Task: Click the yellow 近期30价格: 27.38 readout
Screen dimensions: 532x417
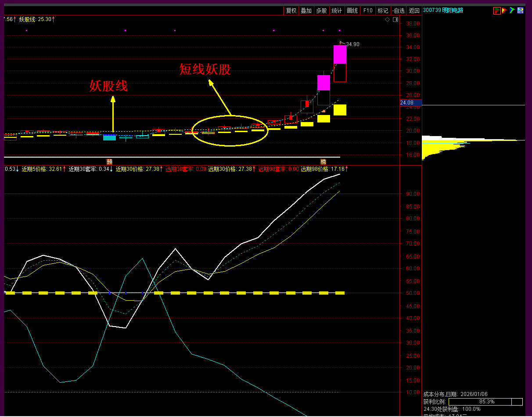Action: click(138, 169)
